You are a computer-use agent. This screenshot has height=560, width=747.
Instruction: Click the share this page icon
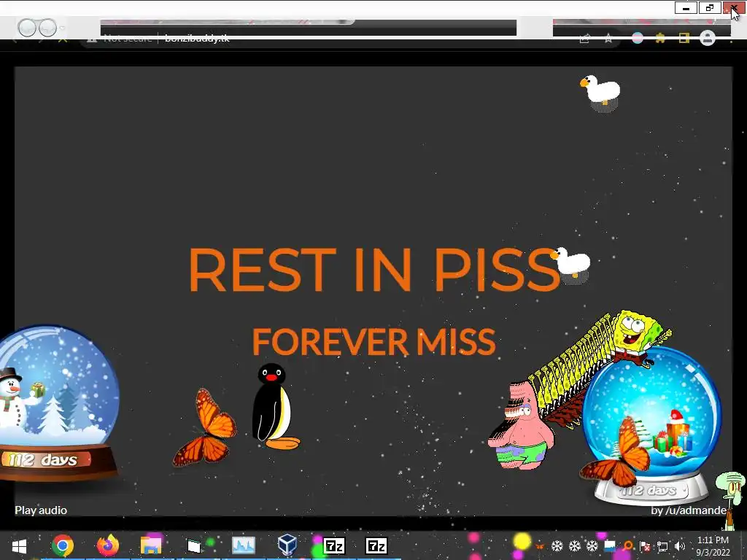point(584,39)
